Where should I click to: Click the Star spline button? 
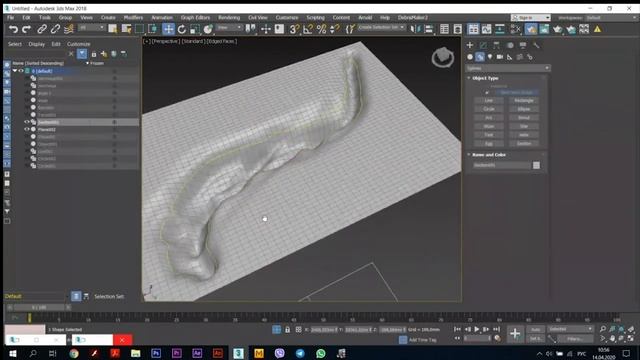(524, 126)
